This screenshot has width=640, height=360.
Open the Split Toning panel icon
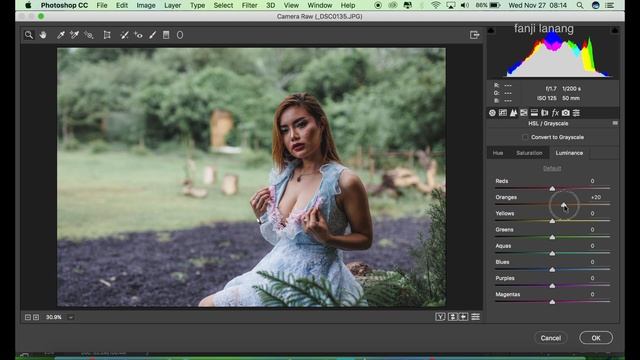(534, 113)
